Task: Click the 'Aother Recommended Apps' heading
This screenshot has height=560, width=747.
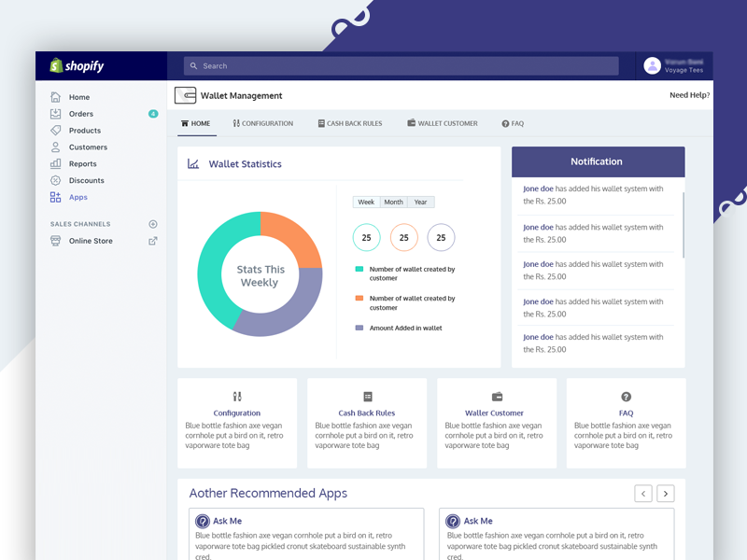Action: point(268,493)
